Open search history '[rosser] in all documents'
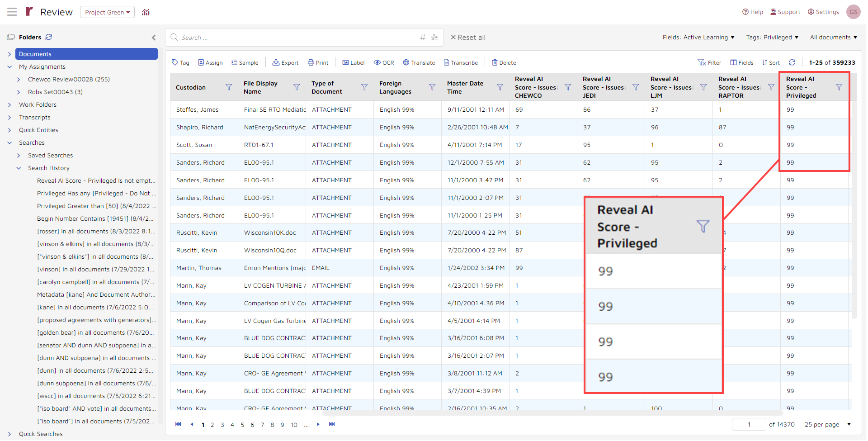Screen dimensions: 868x441 pyautogui.click(x=96, y=231)
